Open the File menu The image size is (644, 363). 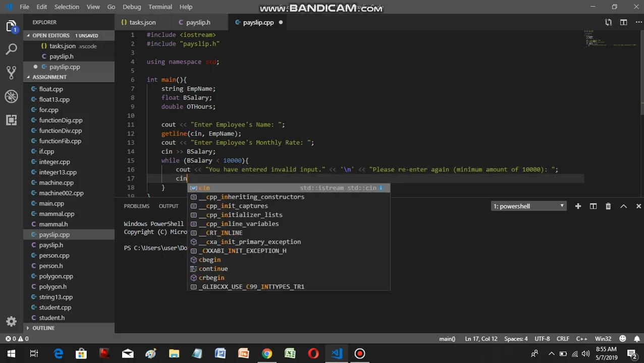24,7
